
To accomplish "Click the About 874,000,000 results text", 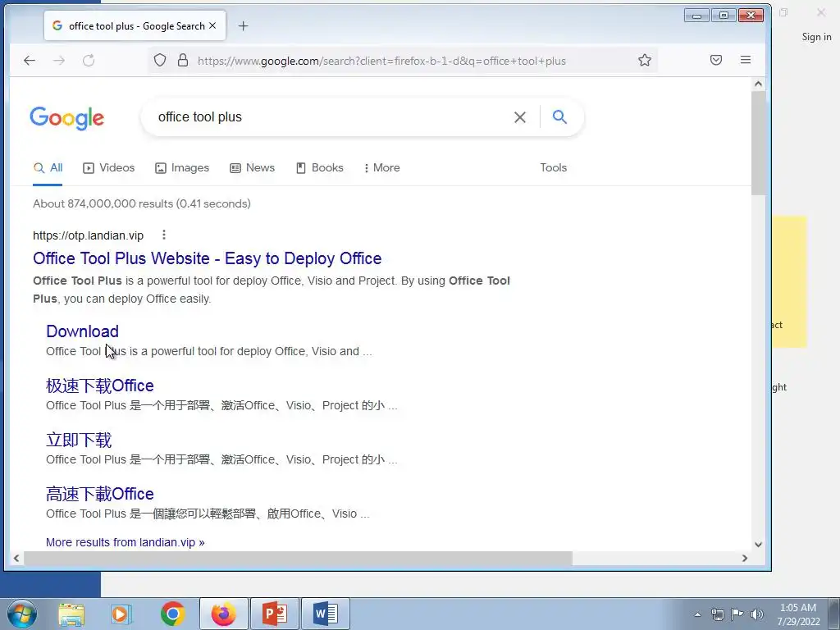I will coord(141,203).
